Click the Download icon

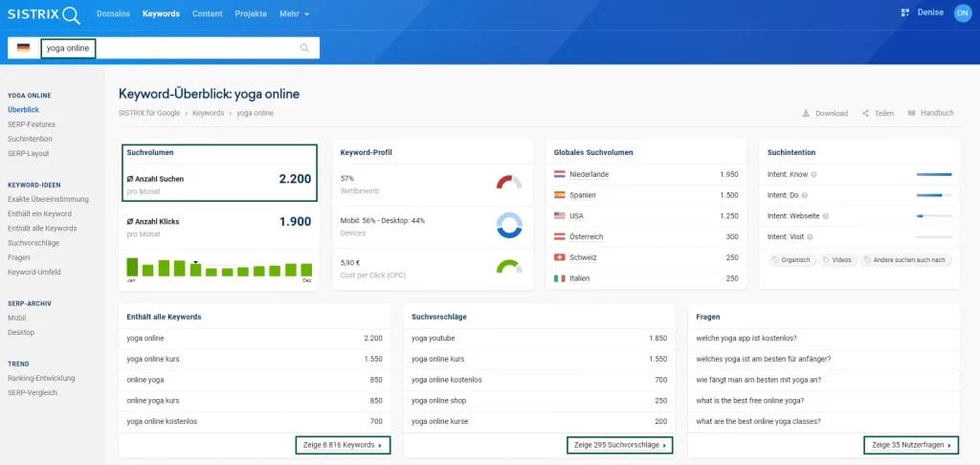(806, 113)
